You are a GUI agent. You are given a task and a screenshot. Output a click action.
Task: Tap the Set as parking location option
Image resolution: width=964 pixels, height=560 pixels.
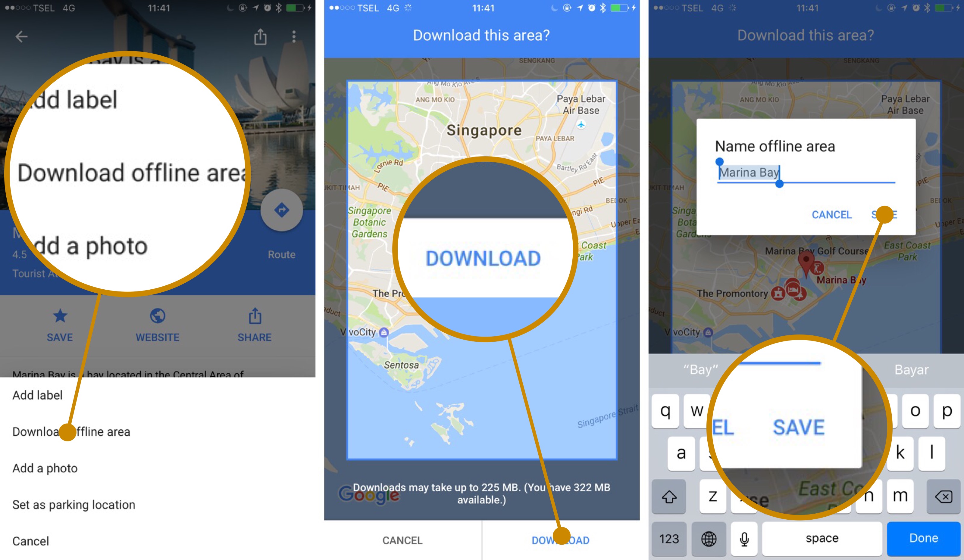coord(75,505)
